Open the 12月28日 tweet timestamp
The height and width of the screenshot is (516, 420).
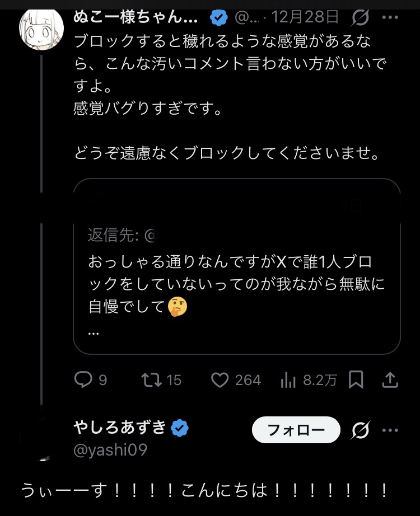tap(305, 18)
